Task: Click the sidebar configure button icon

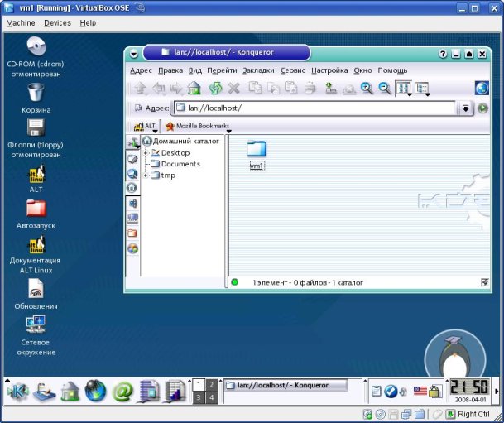Action: [132, 142]
